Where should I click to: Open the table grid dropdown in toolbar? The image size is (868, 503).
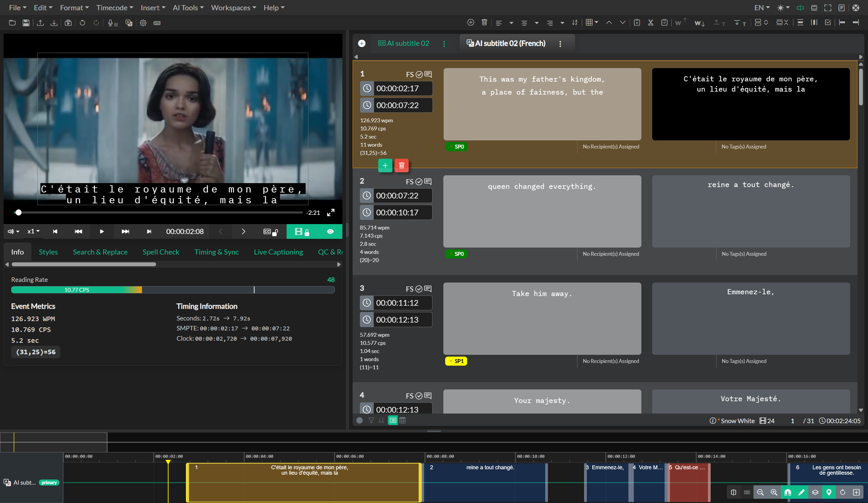coord(592,22)
